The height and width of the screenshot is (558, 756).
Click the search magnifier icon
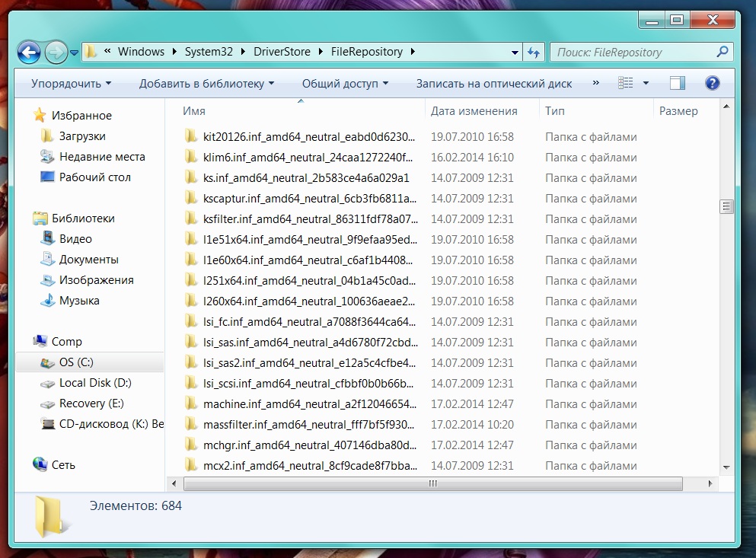[x=723, y=52]
